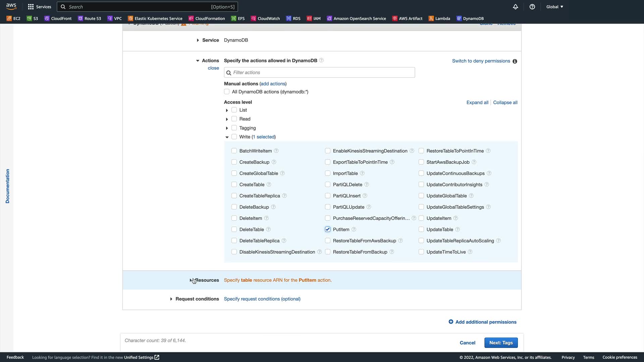This screenshot has height=362, width=644.
Task: Click the AWS logo home icon
Action: [x=11, y=6]
